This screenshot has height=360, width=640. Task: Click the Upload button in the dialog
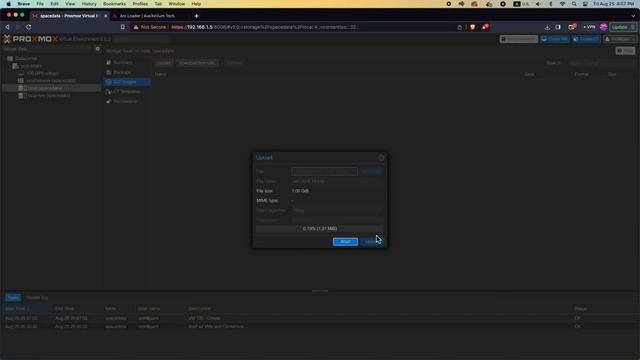(x=371, y=242)
